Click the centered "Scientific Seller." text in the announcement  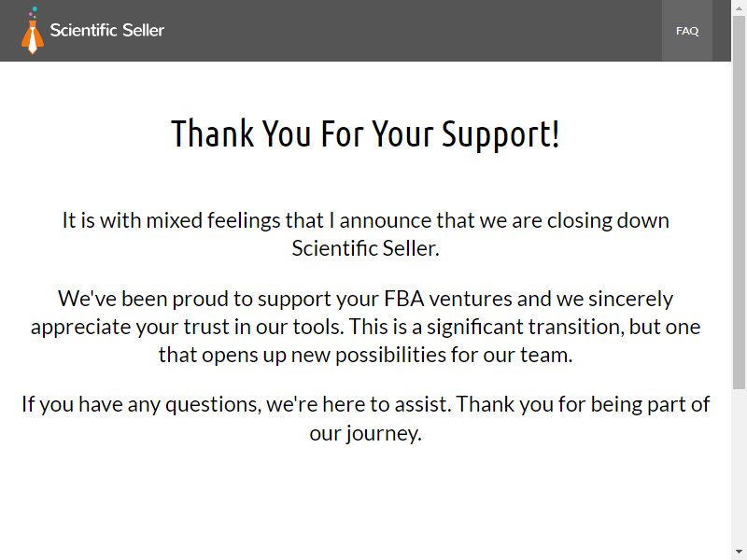(x=365, y=248)
